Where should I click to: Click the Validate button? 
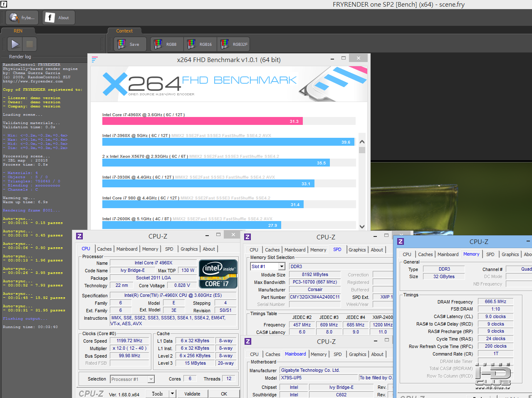tap(192, 393)
